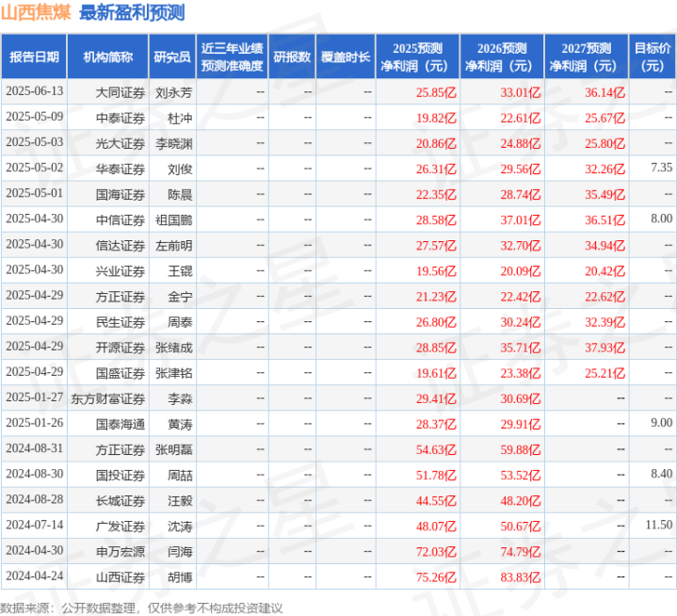
Task: Click 开源证券 institution cell
Action: [120, 348]
